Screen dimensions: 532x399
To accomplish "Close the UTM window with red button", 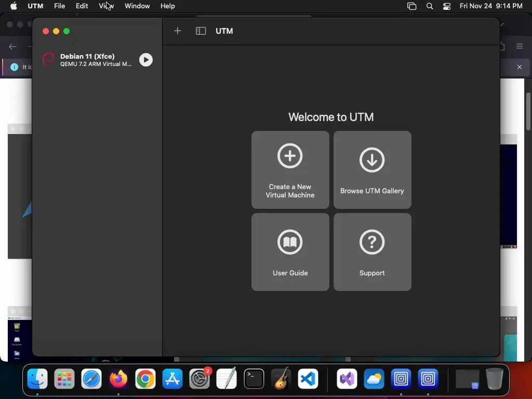I will 46,31.
